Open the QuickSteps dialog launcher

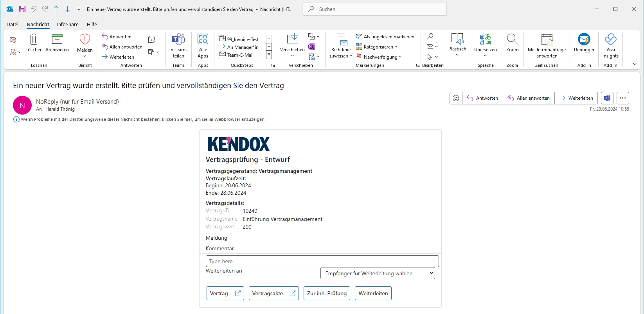tap(273, 66)
